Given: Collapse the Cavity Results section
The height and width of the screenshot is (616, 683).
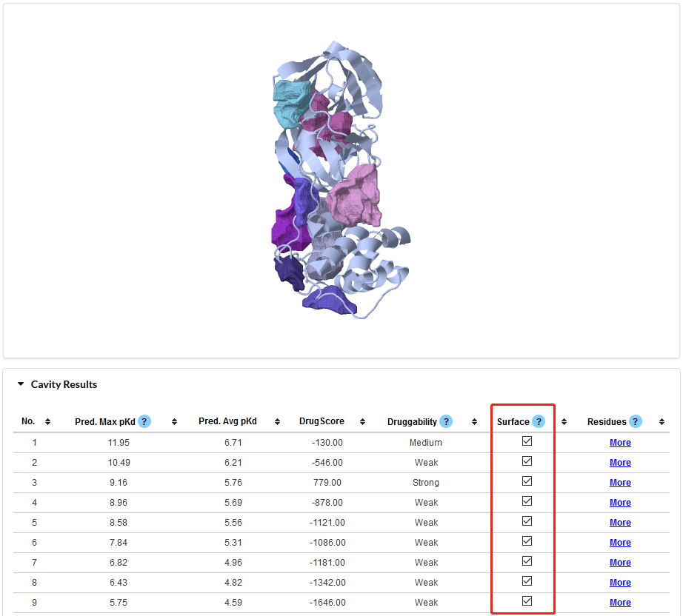Looking at the screenshot, I should click(21, 384).
